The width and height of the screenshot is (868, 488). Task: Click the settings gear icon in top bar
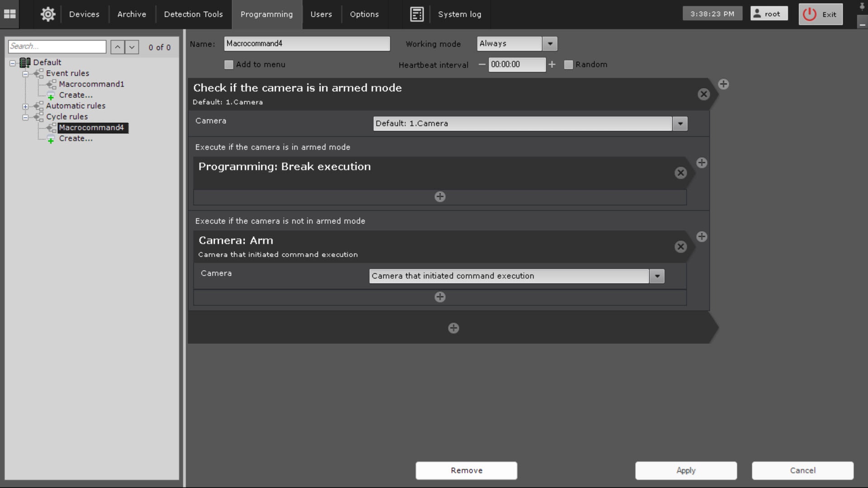(x=48, y=14)
